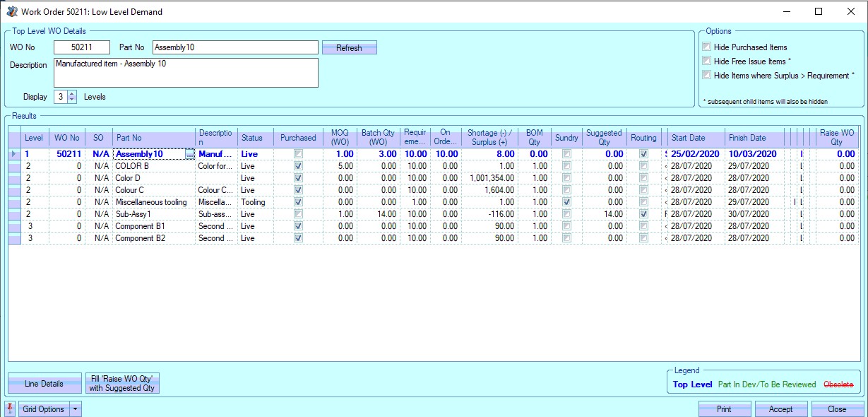The height and width of the screenshot is (417, 868).
Task: Click the Line Details button
Action: coord(44,384)
